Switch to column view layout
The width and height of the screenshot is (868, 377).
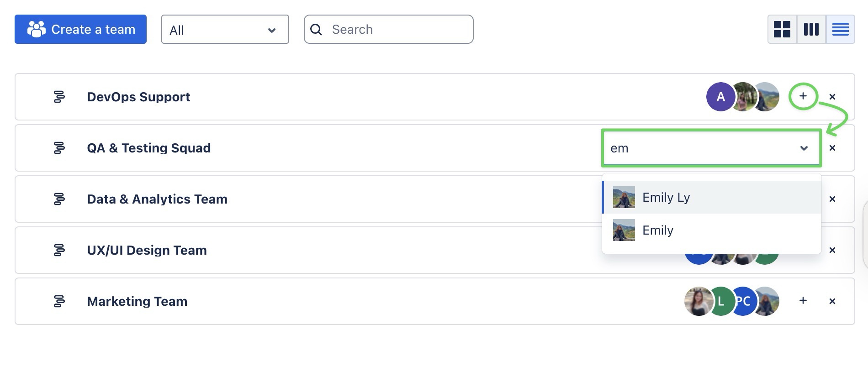pyautogui.click(x=811, y=30)
